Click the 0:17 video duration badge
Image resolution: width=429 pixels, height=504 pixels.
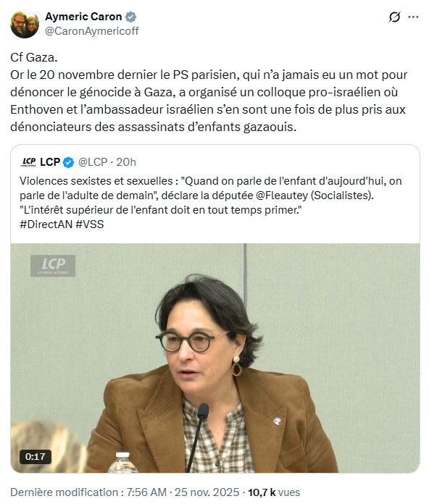(36, 456)
